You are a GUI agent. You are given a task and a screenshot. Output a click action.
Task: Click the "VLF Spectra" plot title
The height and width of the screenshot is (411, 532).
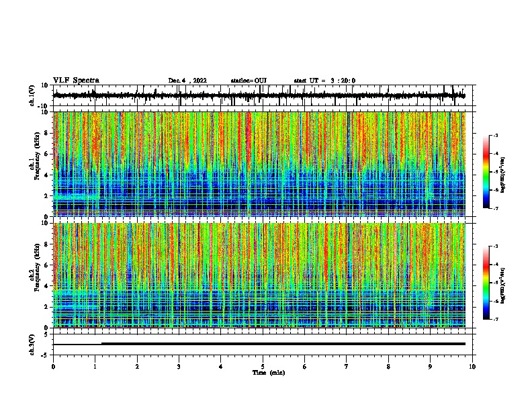pyautogui.click(x=76, y=81)
